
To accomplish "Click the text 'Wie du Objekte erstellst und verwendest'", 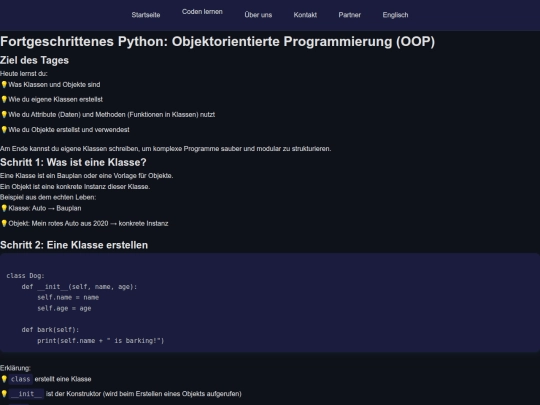I will click(69, 129).
